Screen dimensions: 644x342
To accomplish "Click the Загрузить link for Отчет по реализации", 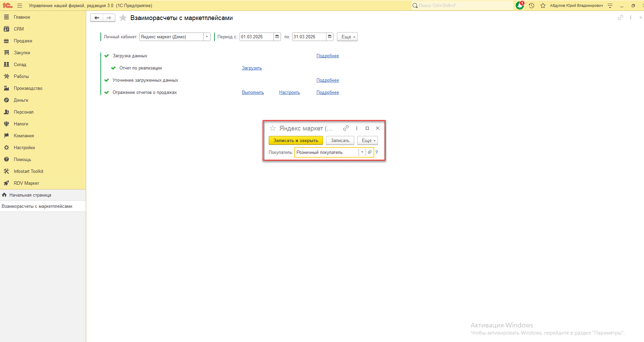I will [252, 68].
